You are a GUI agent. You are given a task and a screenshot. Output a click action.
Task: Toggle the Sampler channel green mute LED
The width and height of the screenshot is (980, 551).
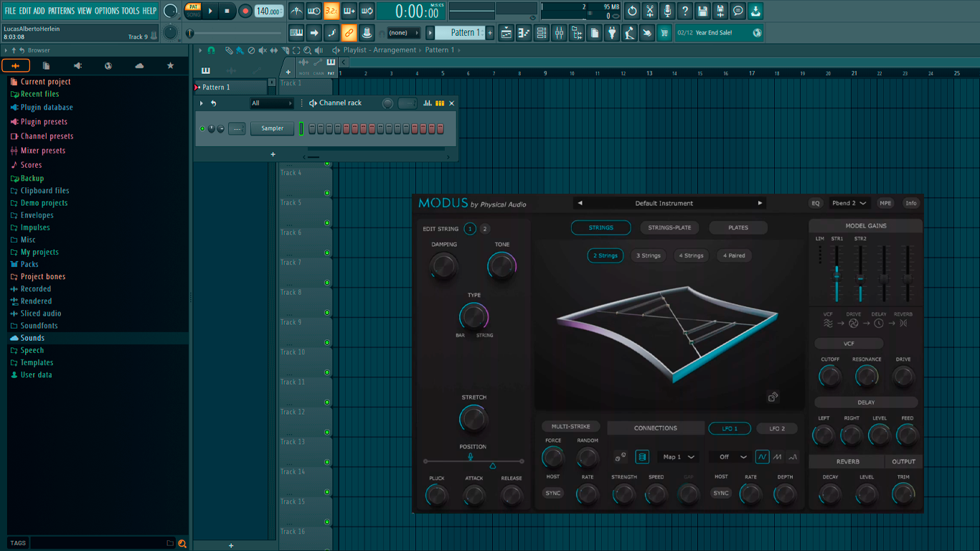click(x=202, y=128)
